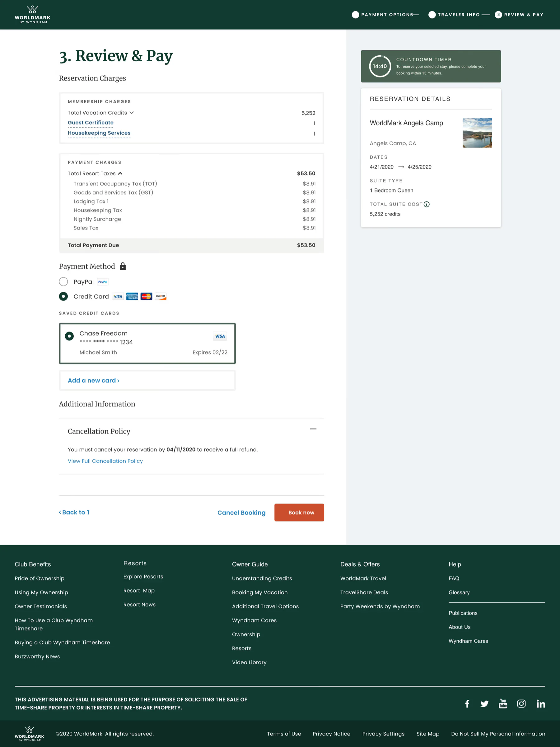Image resolution: width=560 pixels, height=747 pixels.
Task: Collapse the Cancellation Policy section
Action: tap(313, 429)
